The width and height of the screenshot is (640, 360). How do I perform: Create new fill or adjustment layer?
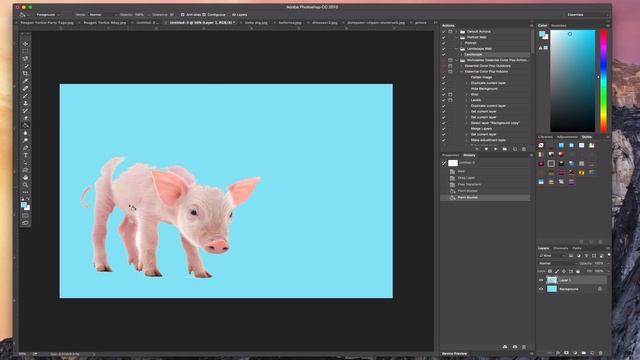click(575, 353)
